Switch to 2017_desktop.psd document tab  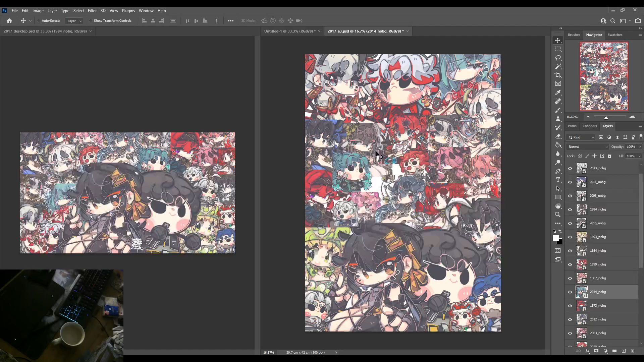(45, 31)
